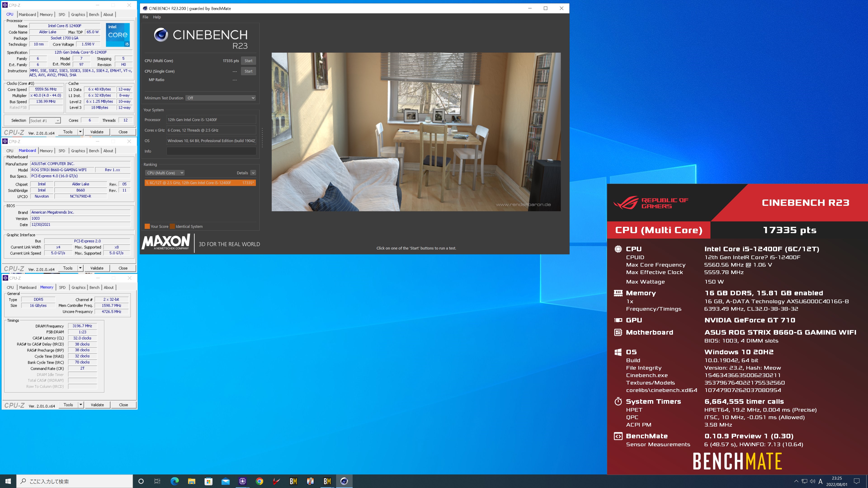
Task: Start the CPU (Multi Core) test
Action: 248,61
